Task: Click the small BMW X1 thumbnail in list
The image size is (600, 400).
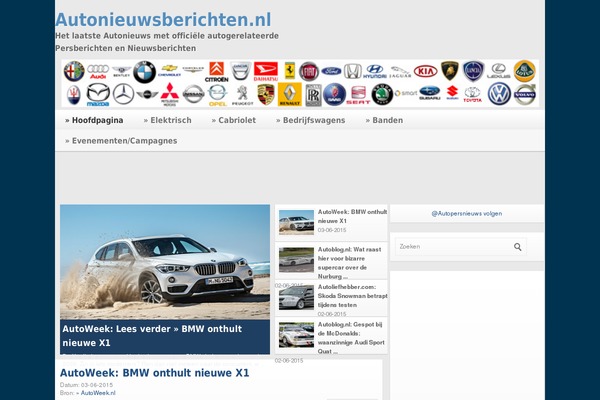Action: point(296,222)
